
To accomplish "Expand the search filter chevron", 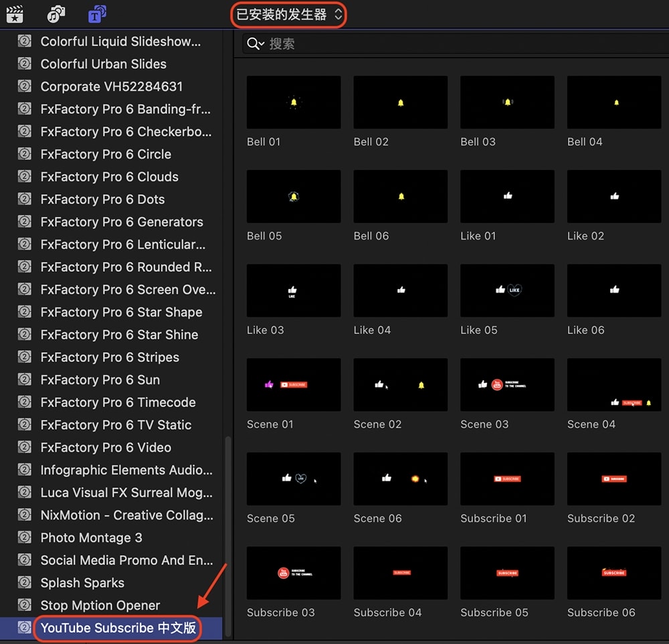I will (262, 44).
